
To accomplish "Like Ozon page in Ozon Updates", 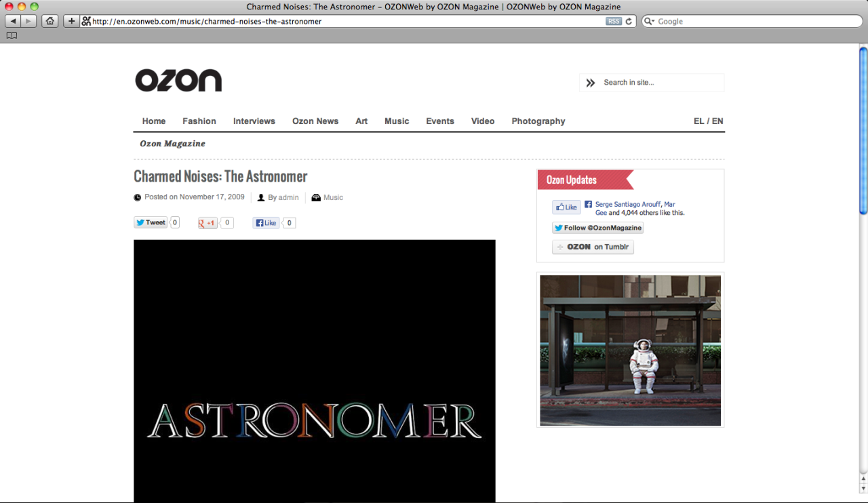I will tap(566, 207).
